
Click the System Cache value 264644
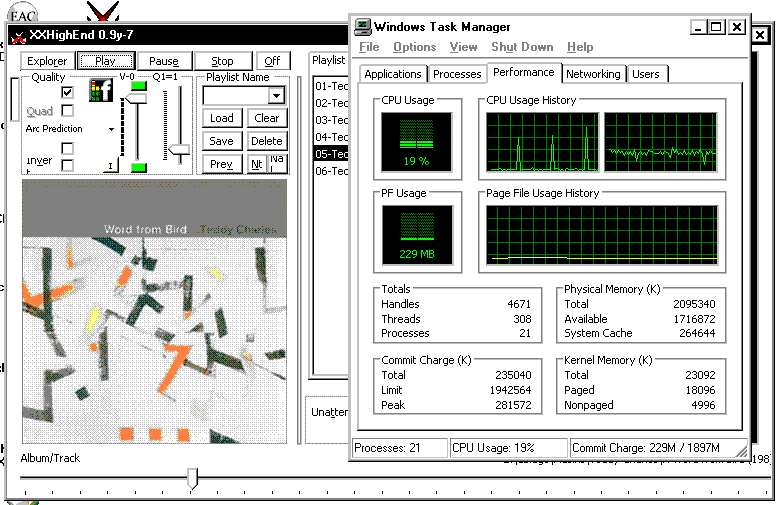pyautogui.click(x=698, y=334)
